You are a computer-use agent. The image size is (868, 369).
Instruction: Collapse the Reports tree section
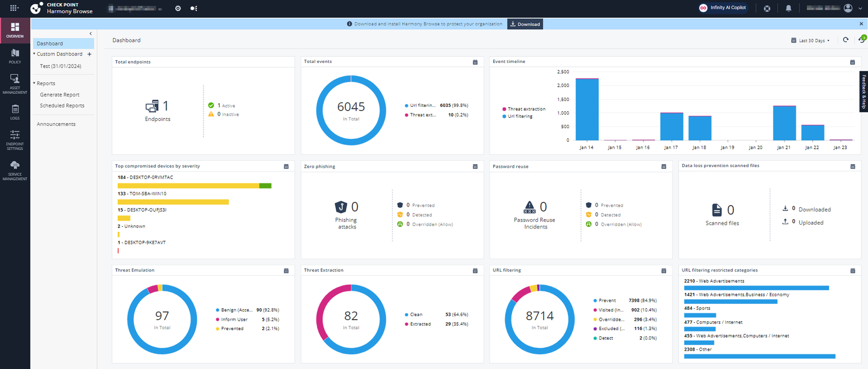coord(34,84)
